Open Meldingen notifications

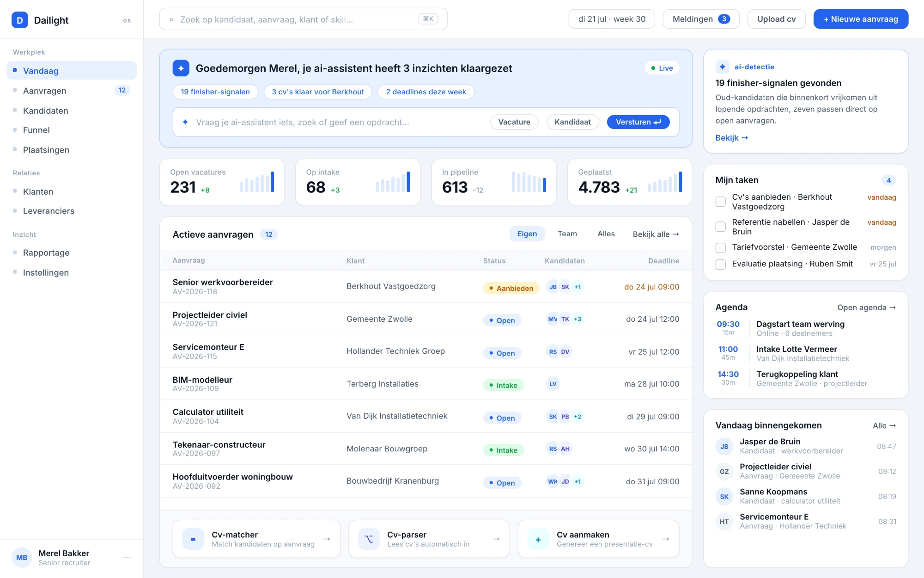coord(701,19)
